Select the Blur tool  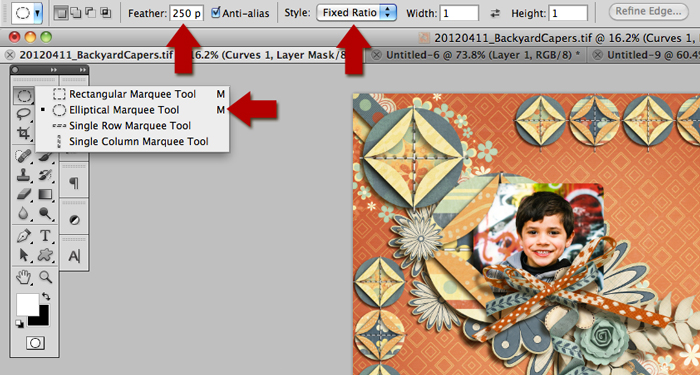click(x=23, y=213)
